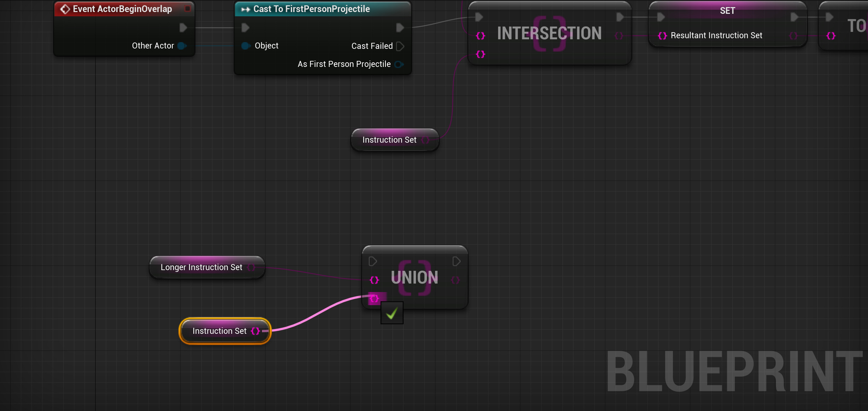Screen dimensions: 868x411
Task: Click the Cast Failed execution pin
Action: coord(400,46)
